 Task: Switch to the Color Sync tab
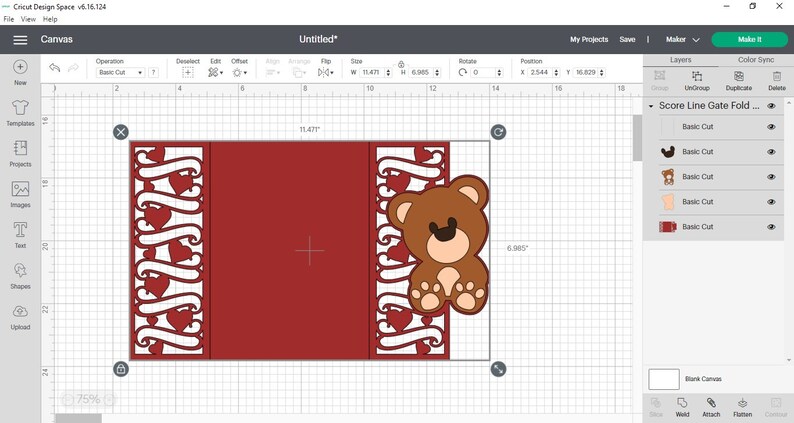tap(756, 60)
